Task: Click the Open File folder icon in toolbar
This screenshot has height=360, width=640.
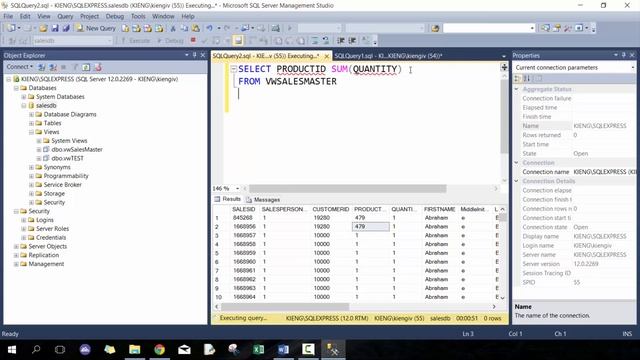Action: (x=43, y=28)
